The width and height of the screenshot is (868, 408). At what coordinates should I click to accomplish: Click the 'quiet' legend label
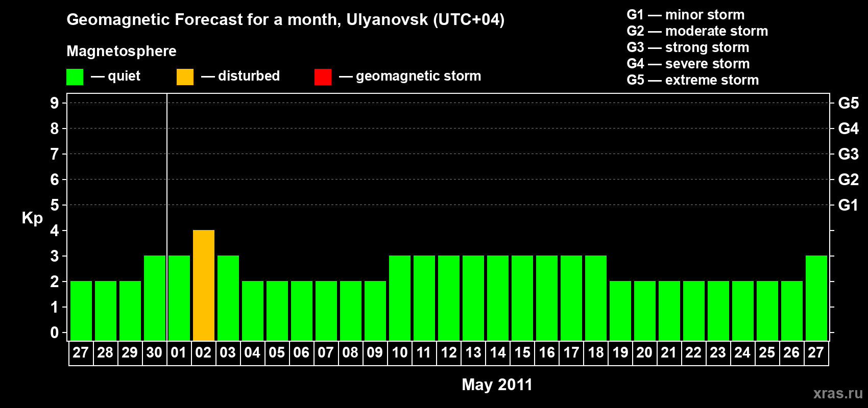coord(124,76)
